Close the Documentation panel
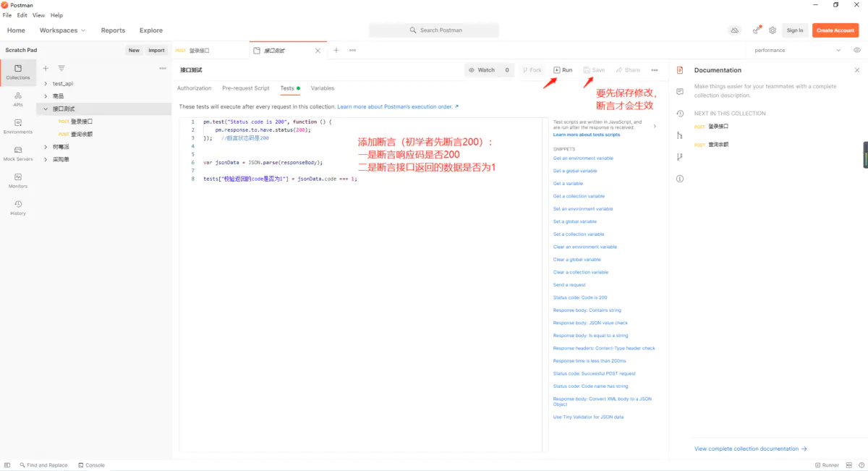868x471 pixels. click(857, 70)
